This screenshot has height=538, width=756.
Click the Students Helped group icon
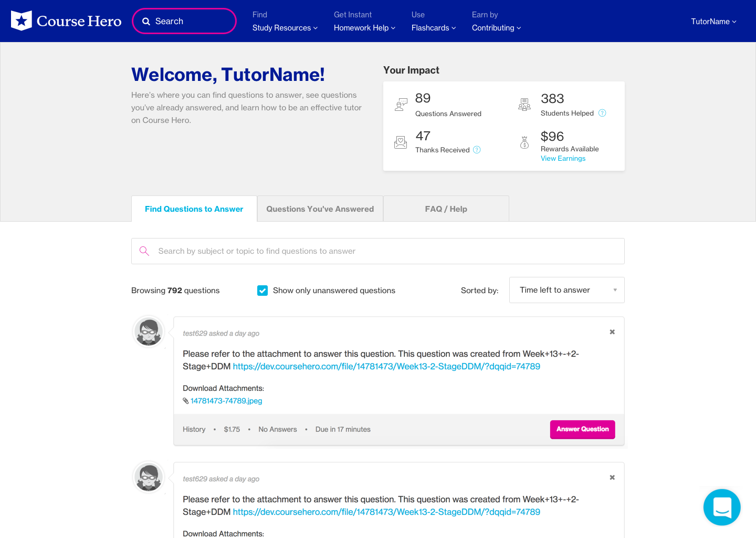(524, 105)
